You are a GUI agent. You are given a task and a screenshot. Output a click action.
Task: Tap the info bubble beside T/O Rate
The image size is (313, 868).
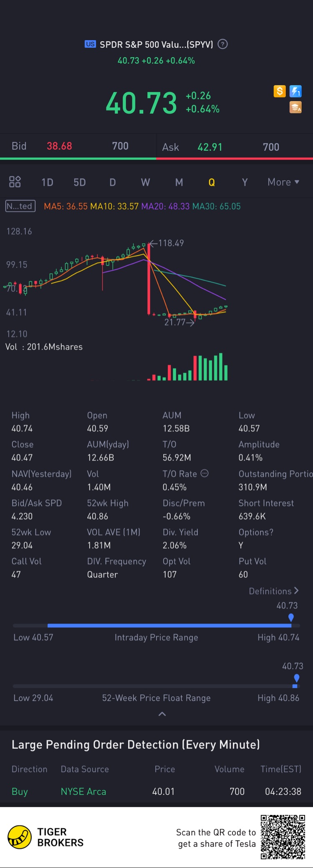point(204,473)
